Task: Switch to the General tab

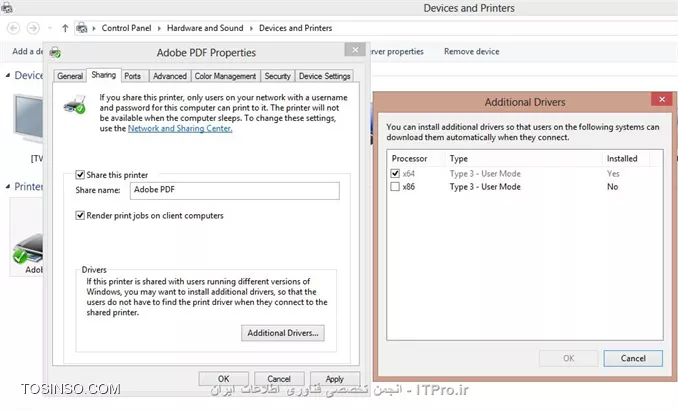Action: click(x=70, y=76)
